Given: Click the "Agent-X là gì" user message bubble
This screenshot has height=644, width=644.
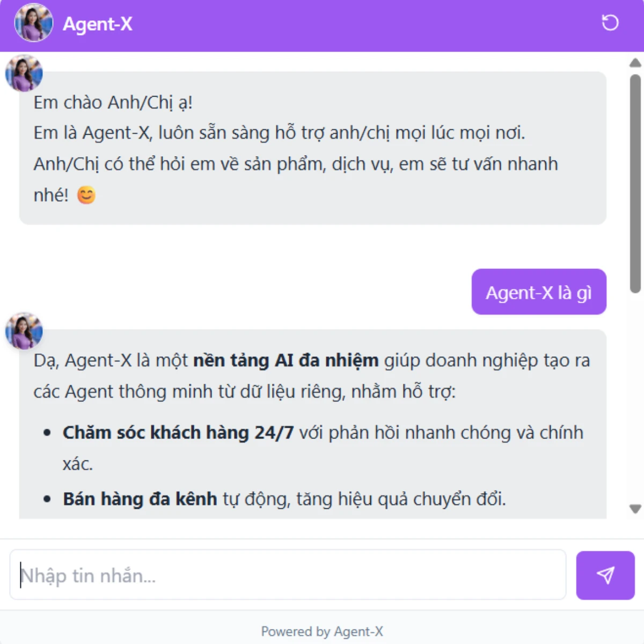Looking at the screenshot, I should [x=539, y=292].
